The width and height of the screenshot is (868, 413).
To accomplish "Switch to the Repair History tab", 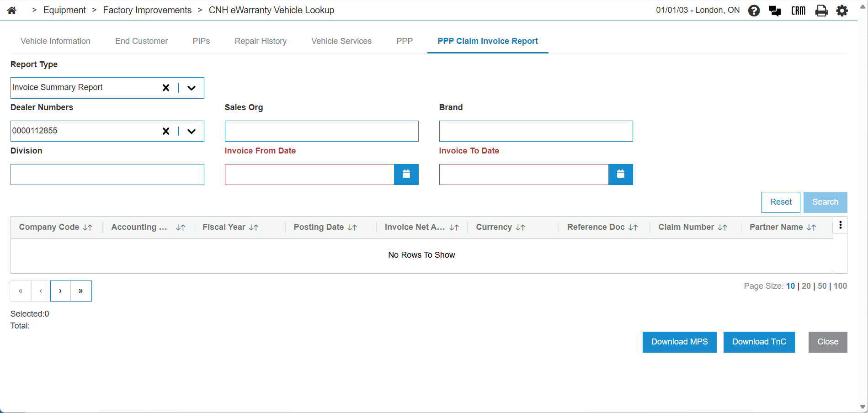I will pyautogui.click(x=261, y=41).
